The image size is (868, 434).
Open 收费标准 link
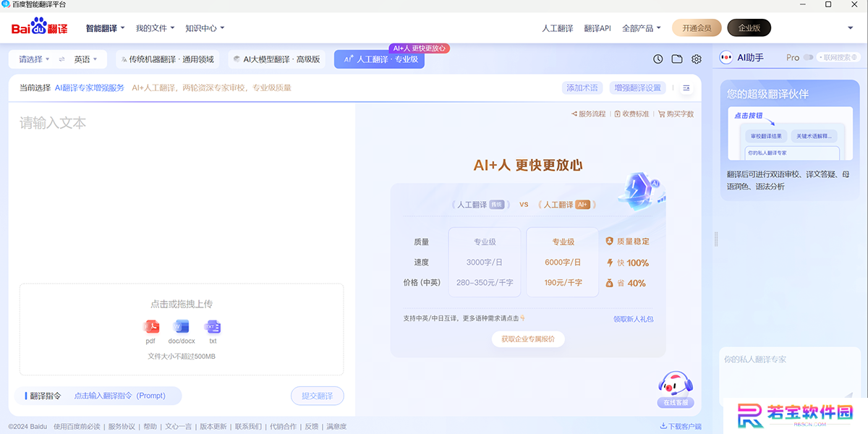(x=631, y=114)
